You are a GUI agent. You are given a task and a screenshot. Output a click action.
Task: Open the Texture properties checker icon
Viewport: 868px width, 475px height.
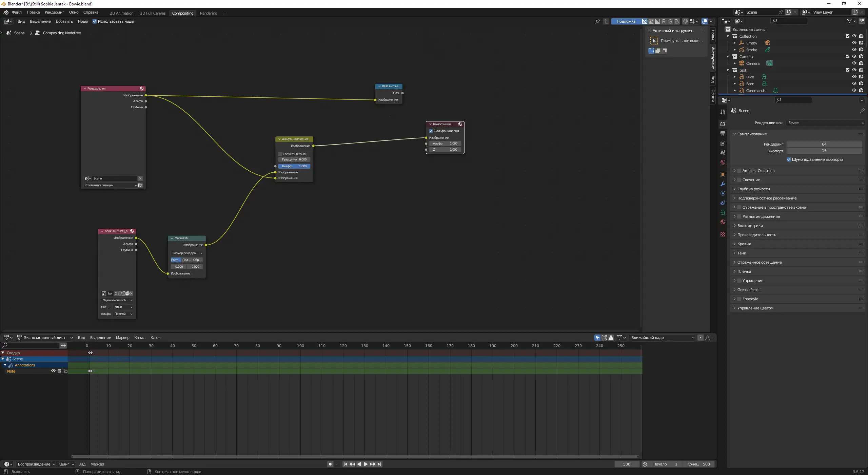point(723,234)
